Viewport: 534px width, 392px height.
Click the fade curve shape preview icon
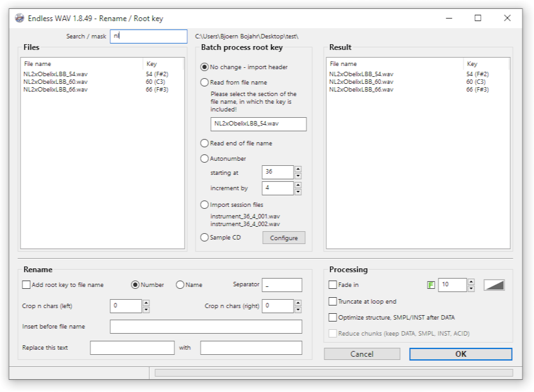pyautogui.click(x=494, y=285)
